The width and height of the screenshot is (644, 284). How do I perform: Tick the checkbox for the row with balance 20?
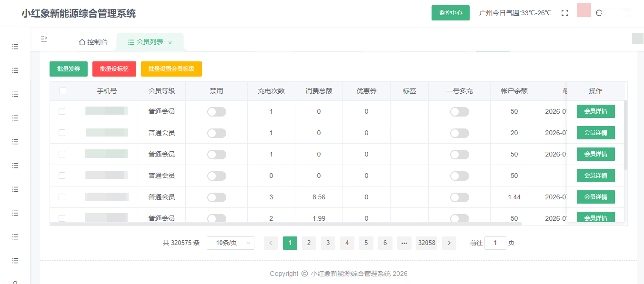point(62,133)
